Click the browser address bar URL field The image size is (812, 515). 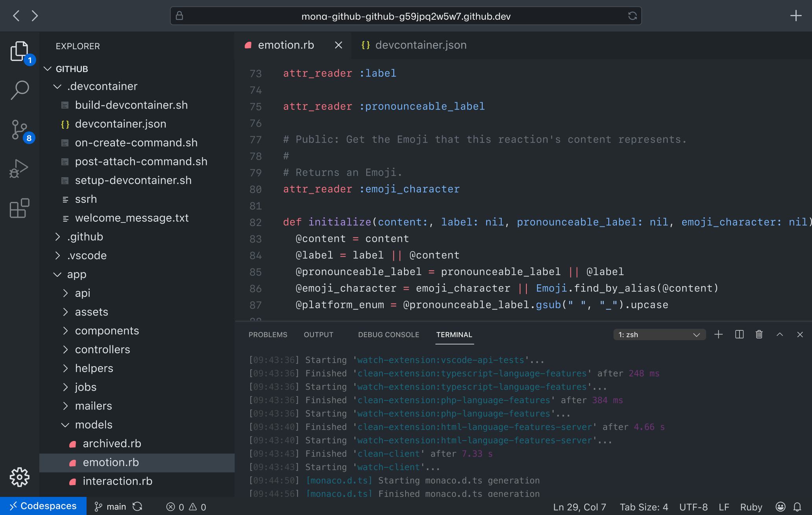point(406,16)
